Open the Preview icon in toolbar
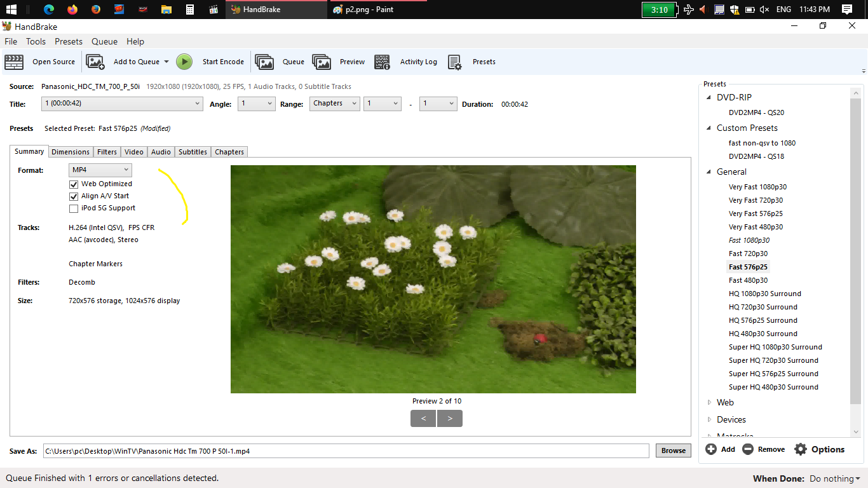 (x=322, y=62)
